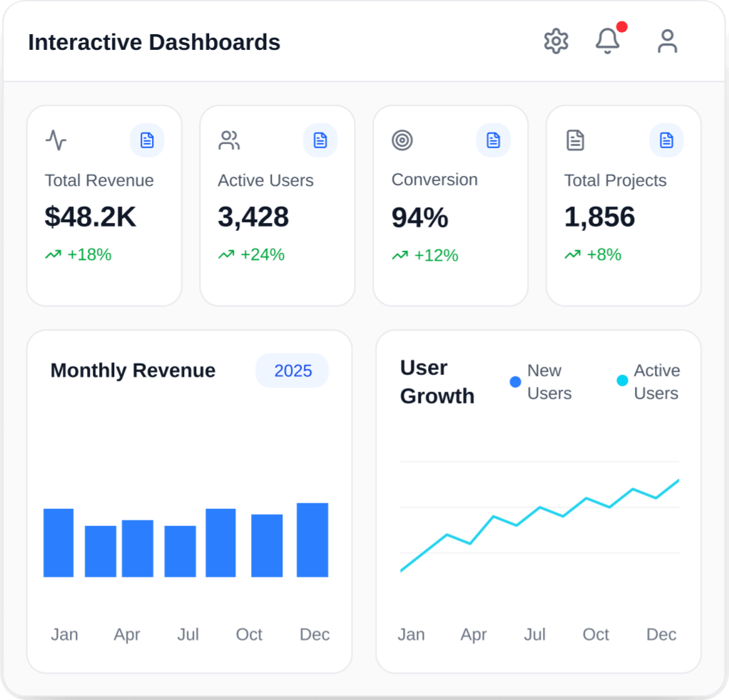Image resolution: width=729 pixels, height=700 pixels.
Task: Open the 2025 year selector
Action: pos(292,371)
